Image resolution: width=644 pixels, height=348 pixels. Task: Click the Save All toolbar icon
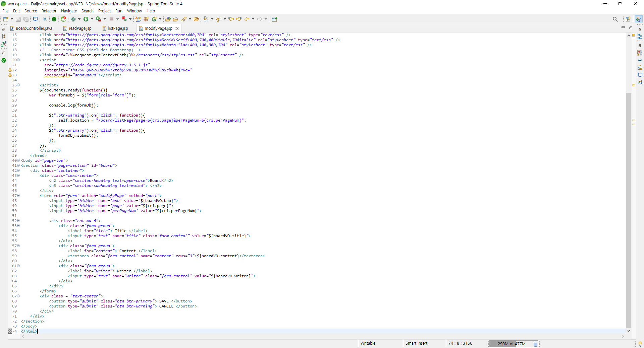[26, 19]
